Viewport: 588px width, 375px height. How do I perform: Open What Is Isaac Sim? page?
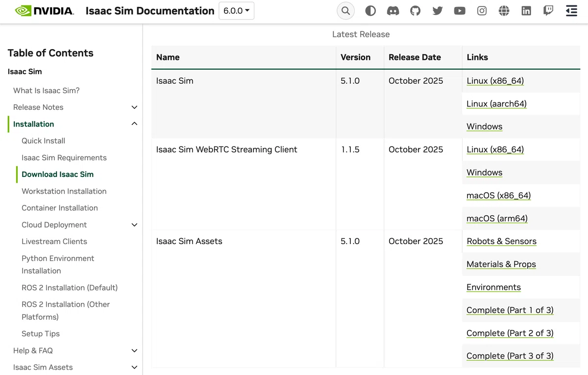[x=47, y=90]
